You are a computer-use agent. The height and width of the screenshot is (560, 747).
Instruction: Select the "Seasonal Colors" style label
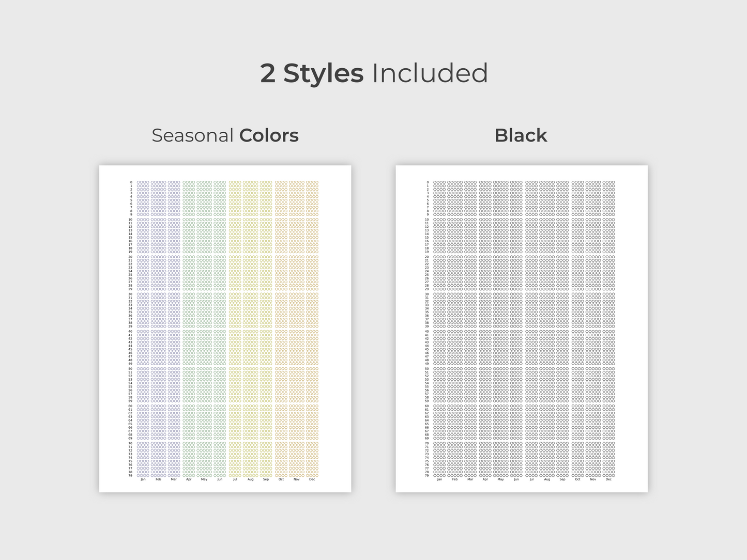tap(225, 135)
